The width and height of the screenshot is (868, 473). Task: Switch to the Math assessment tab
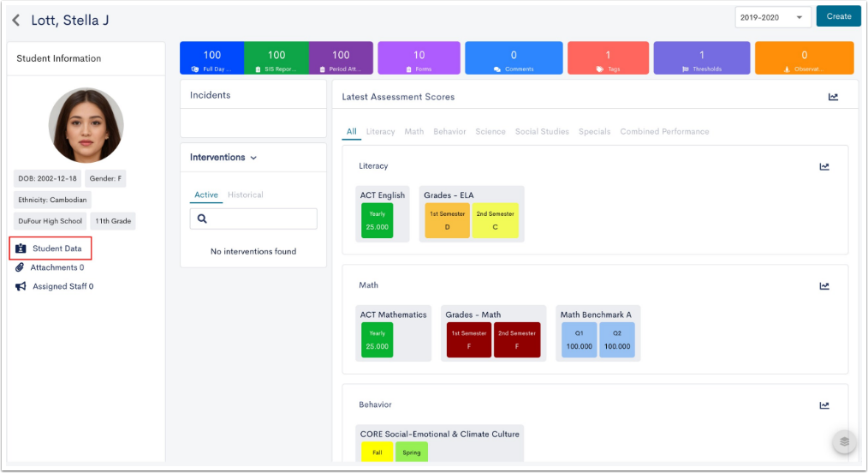pos(414,132)
